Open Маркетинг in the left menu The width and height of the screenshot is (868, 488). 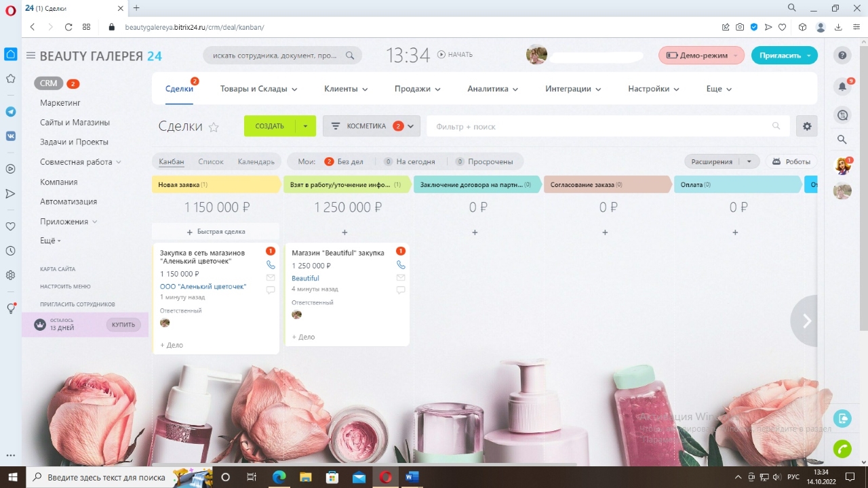(60, 103)
